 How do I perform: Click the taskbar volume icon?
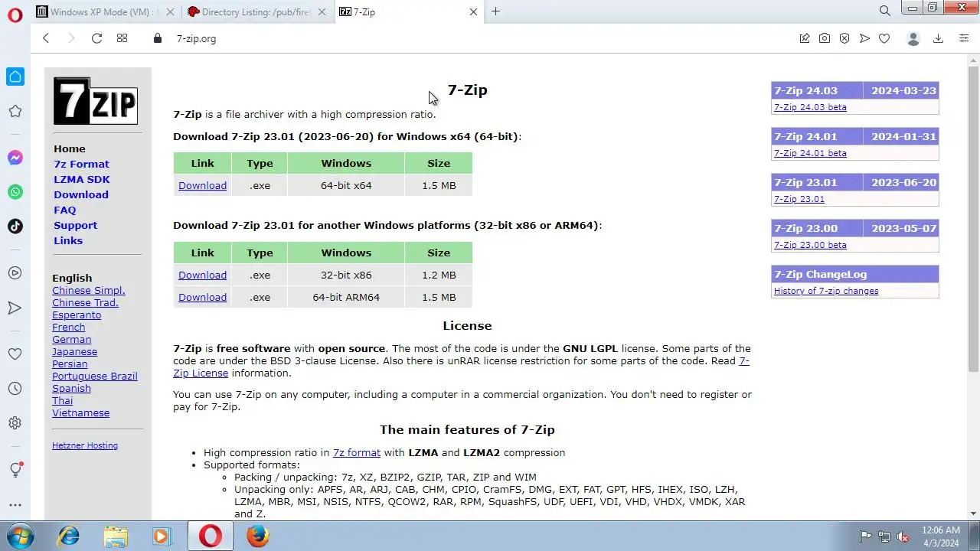[903, 536]
